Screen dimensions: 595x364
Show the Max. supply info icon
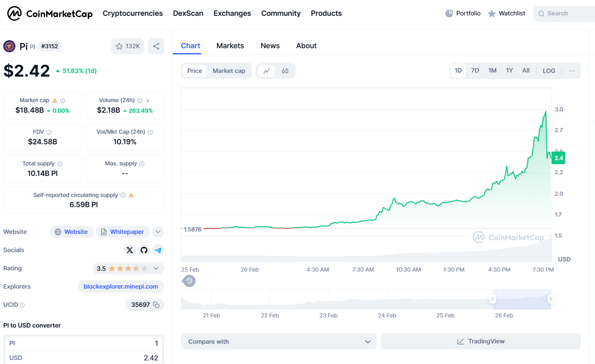pyautogui.click(x=142, y=164)
